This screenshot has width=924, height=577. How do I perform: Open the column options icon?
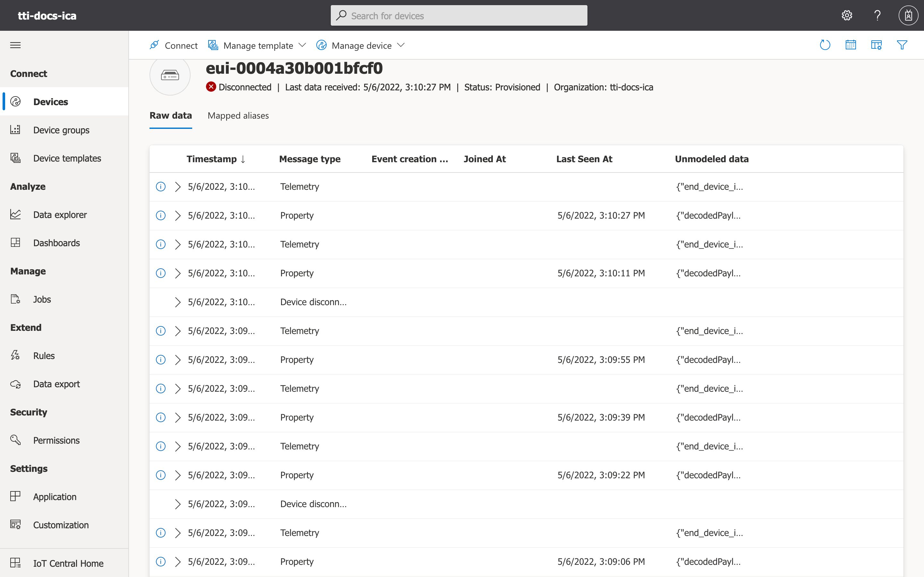pos(876,45)
